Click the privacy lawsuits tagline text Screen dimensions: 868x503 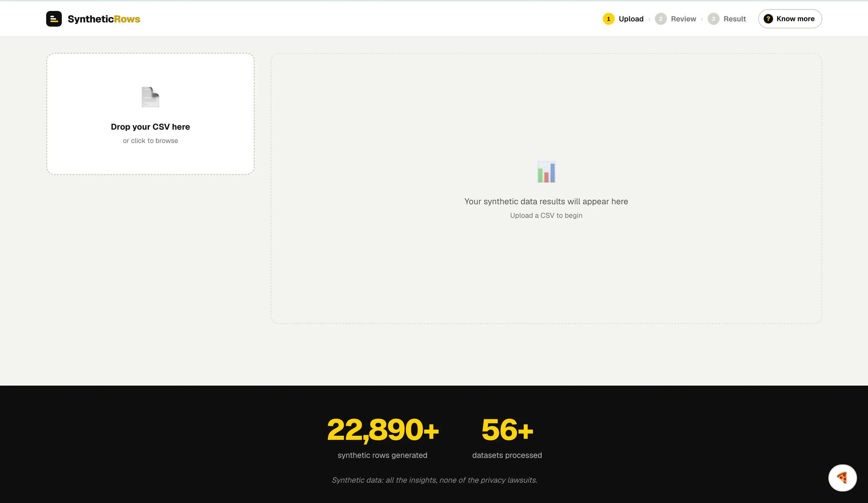tap(434, 480)
